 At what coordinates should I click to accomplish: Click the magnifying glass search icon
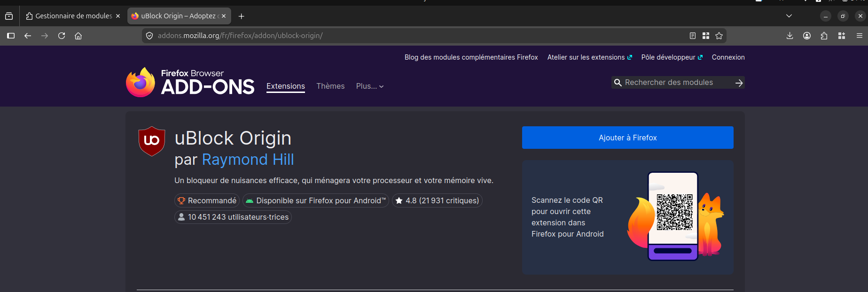[618, 83]
